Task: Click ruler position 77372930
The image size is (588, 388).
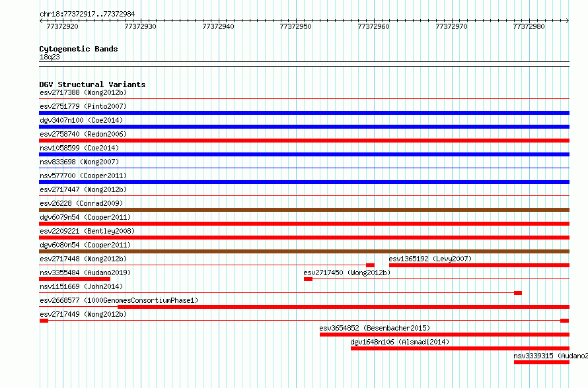Action: (140, 26)
